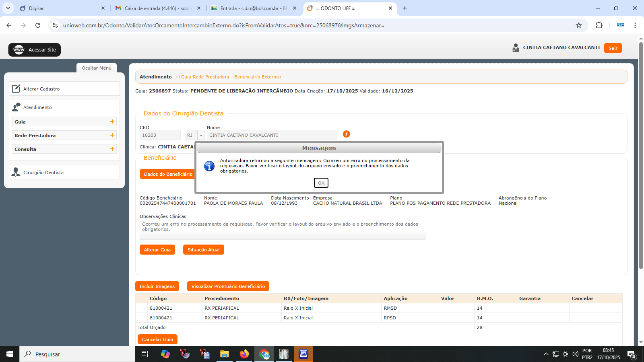Reload the page with the refresh icon
644x362 pixels.
click(x=38, y=25)
